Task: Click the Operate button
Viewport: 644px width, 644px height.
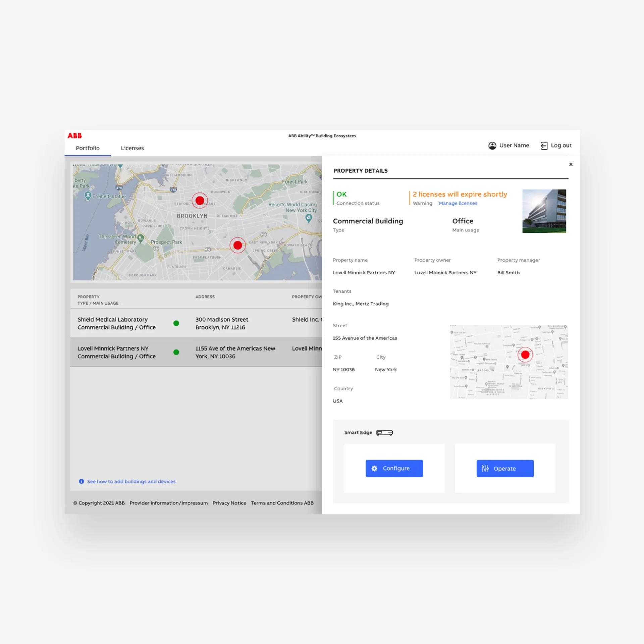Action: point(505,468)
